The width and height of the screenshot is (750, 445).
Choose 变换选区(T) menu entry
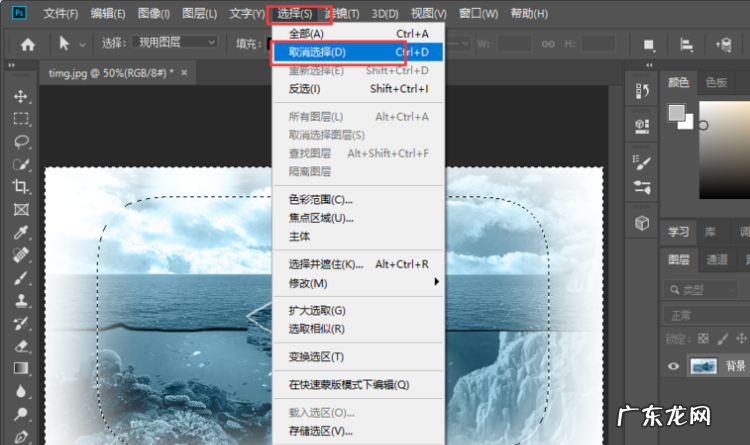[358, 357]
